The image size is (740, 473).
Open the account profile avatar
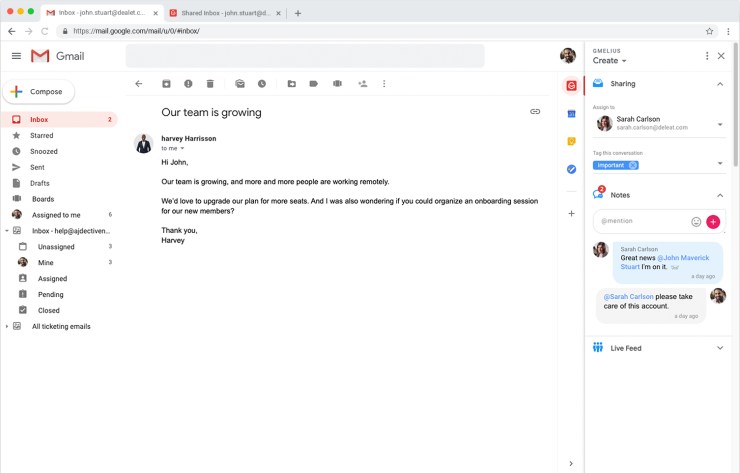pos(568,56)
